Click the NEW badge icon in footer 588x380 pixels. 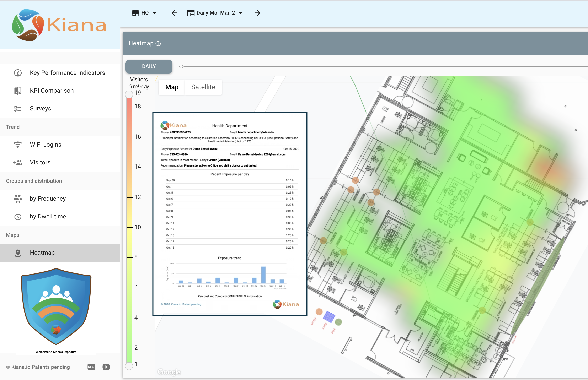[91, 367]
